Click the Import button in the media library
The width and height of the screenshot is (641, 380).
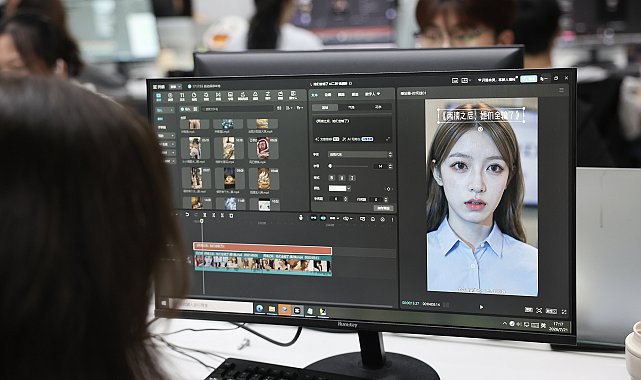tap(187, 109)
